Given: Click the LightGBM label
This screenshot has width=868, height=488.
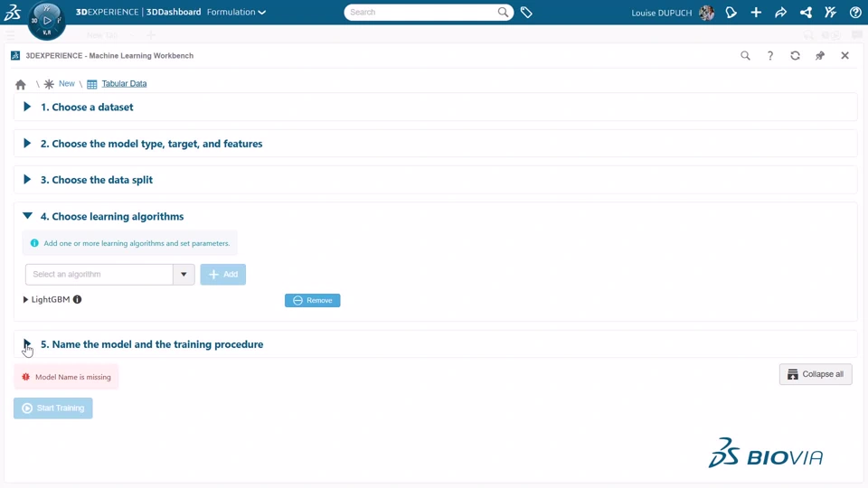Looking at the screenshot, I should [x=51, y=299].
